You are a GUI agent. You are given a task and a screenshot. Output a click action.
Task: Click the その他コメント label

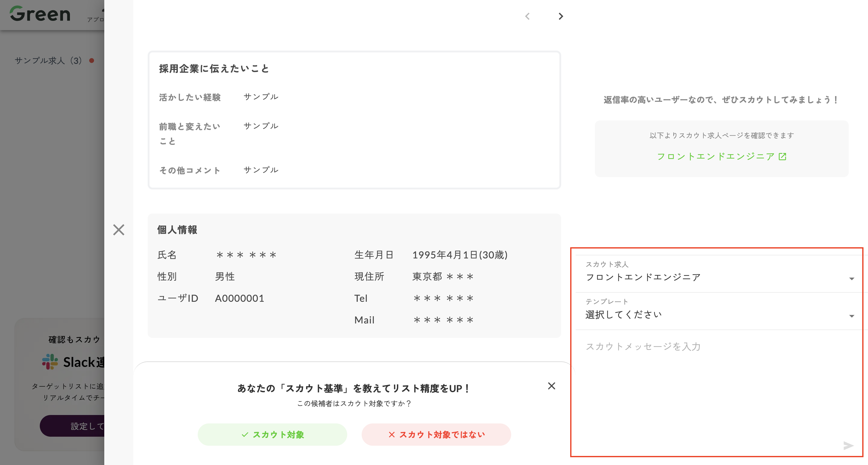click(x=190, y=170)
